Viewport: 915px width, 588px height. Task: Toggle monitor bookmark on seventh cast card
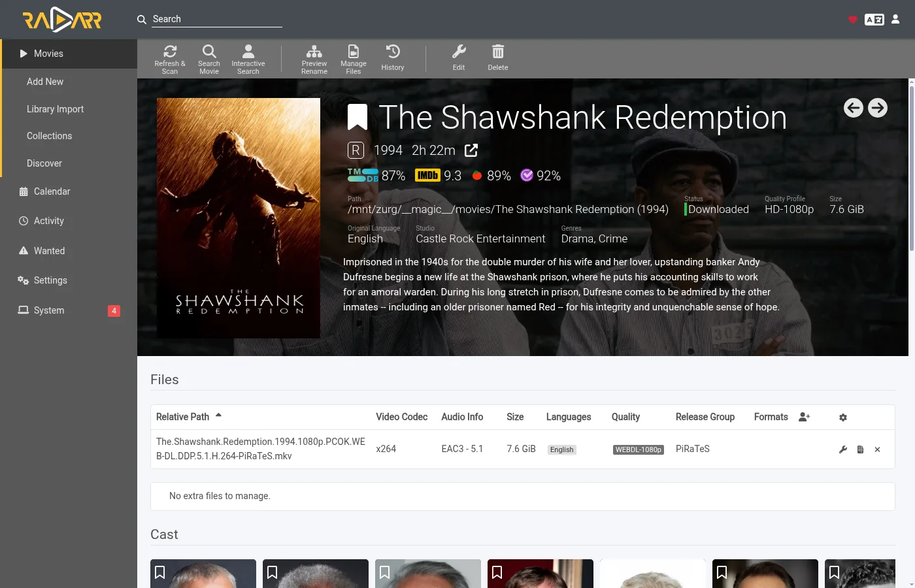tap(835, 572)
